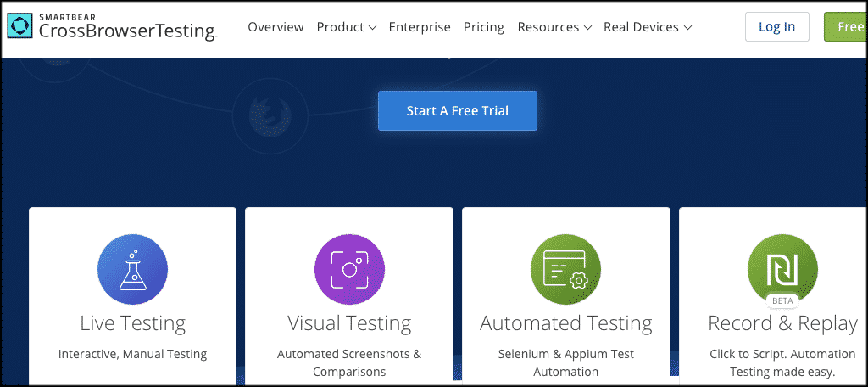Expand the Resources dropdown menu
Screen dimensions: 868x387
click(554, 27)
